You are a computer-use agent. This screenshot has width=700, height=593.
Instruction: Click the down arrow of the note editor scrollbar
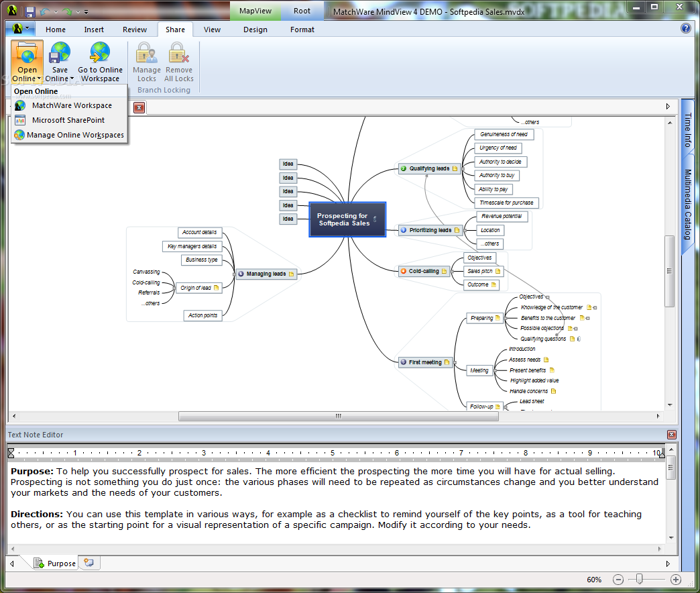[671, 538]
